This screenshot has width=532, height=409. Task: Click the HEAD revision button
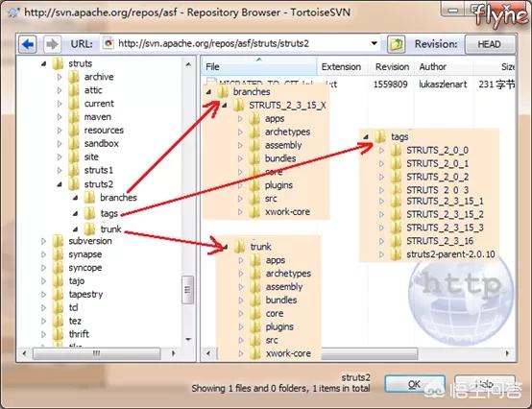[x=489, y=44]
